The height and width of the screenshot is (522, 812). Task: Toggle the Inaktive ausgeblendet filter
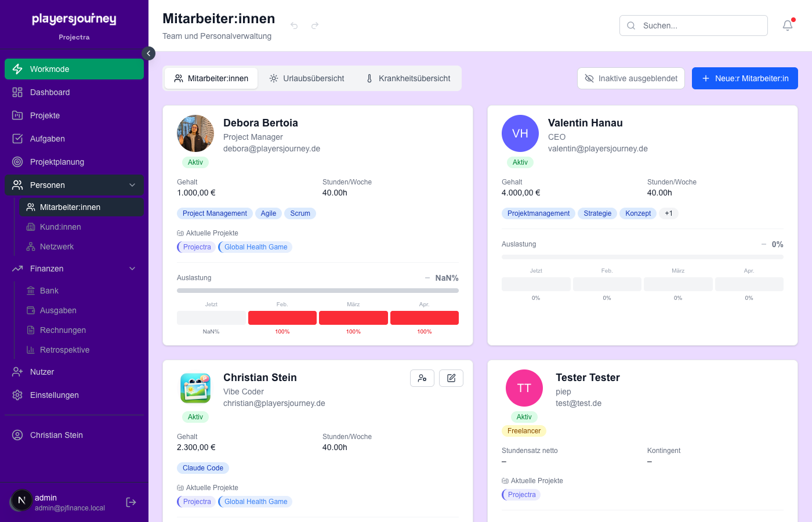coord(630,78)
